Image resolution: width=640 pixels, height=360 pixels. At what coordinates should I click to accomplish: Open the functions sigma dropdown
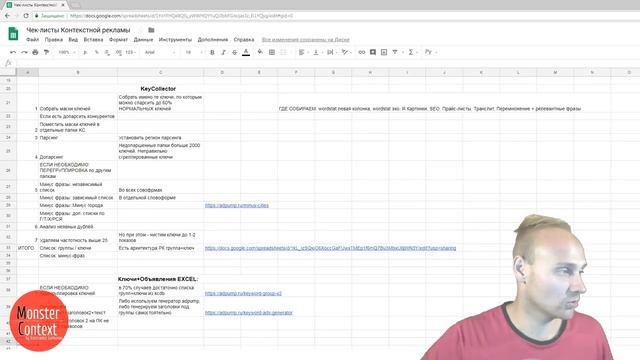(412, 52)
